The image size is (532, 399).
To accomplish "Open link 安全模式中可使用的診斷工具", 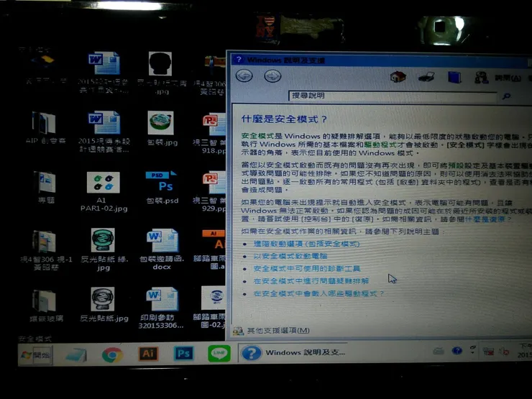I will [x=307, y=268].
